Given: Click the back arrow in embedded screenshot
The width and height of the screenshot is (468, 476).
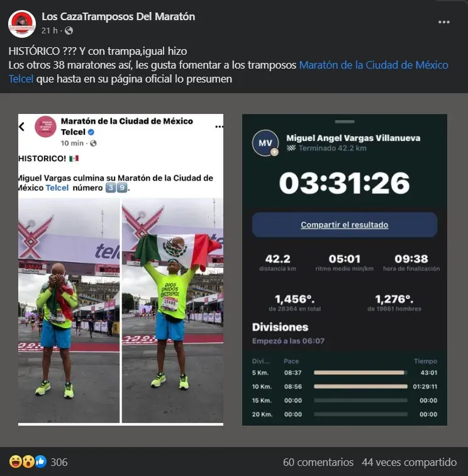Looking at the screenshot, I should (22, 127).
